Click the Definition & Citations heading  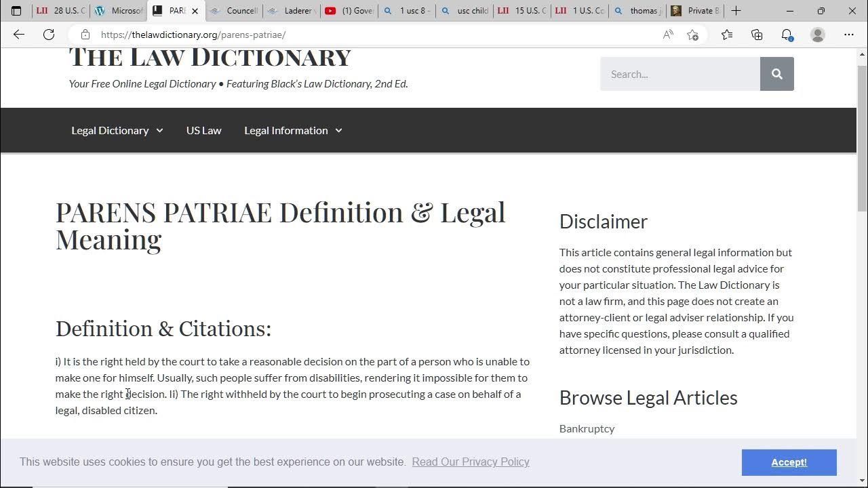pyautogui.click(x=163, y=329)
